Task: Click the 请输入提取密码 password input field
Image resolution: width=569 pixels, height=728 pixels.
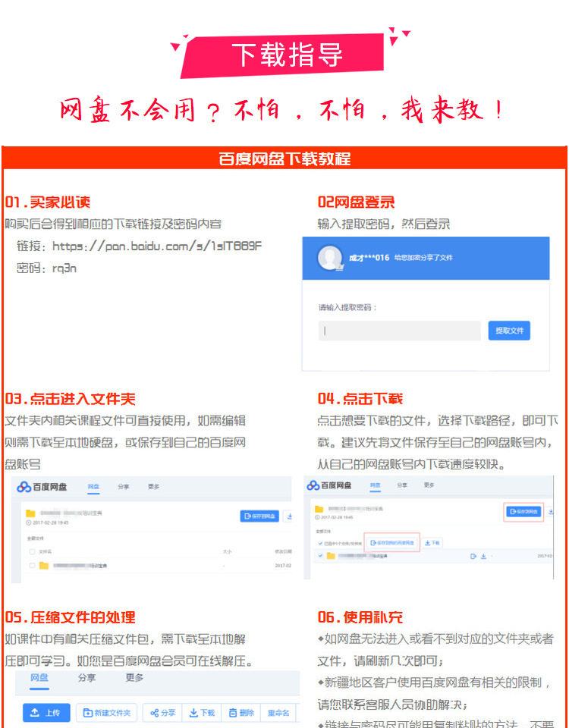Action: (x=400, y=331)
